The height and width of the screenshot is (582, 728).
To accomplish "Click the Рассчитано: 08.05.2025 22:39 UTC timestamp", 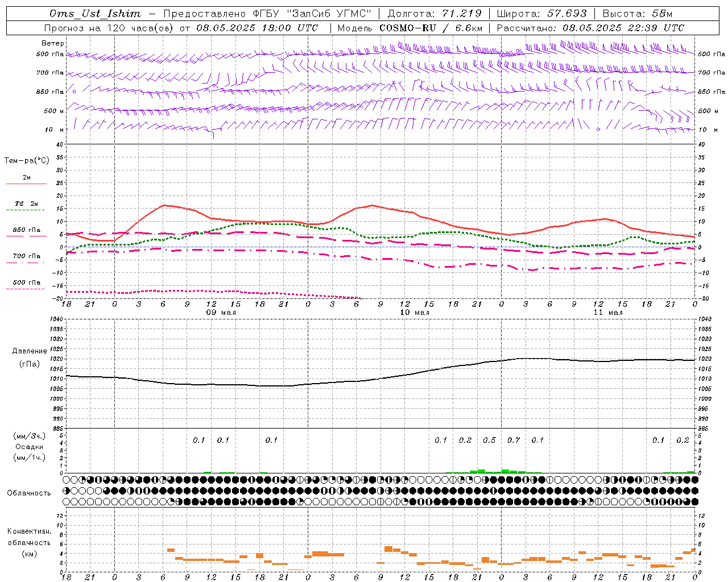I will point(590,28).
